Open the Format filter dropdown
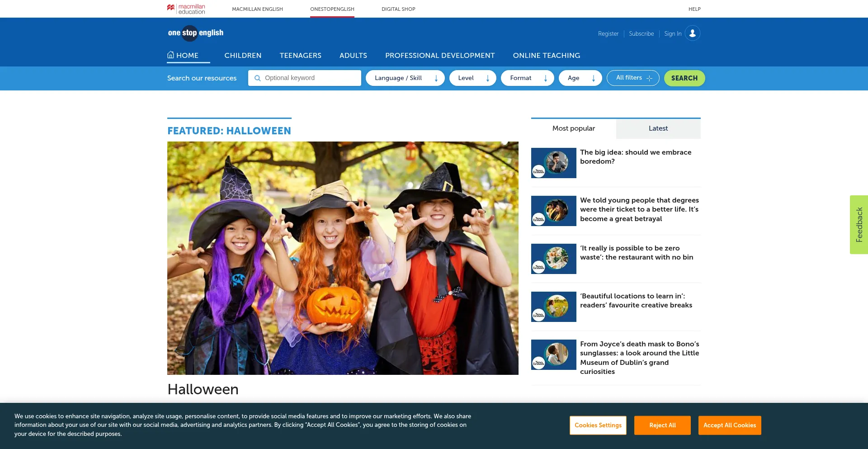The height and width of the screenshot is (449, 868). 527,78
